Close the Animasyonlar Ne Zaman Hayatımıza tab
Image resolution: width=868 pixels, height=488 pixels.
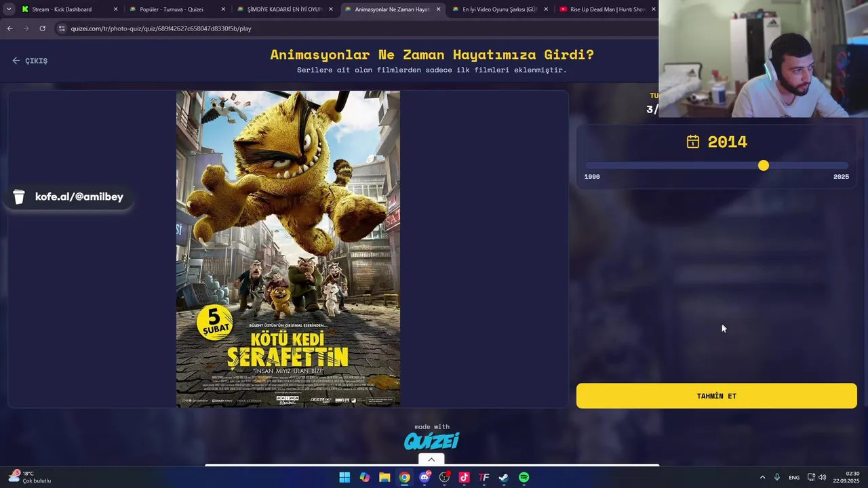[438, 9]
